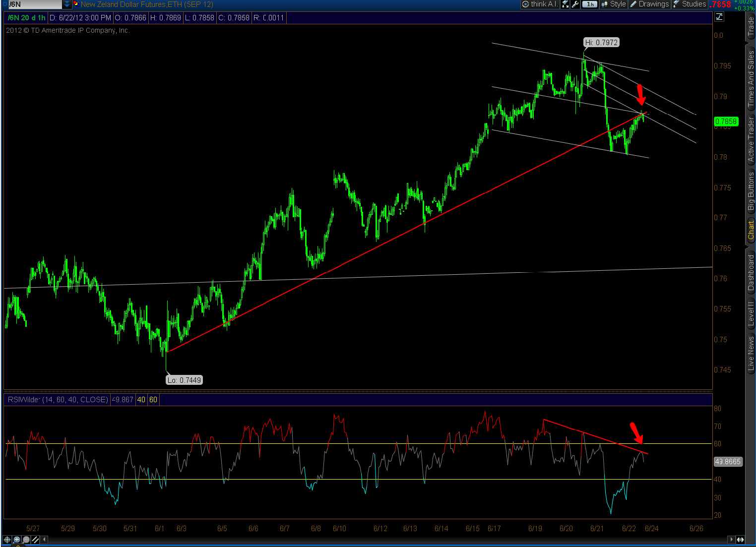The height and width of the screenshot is (547, 756).
Task: Open the Studies menu
Action: pyautogui.click(x=690, y=4)
